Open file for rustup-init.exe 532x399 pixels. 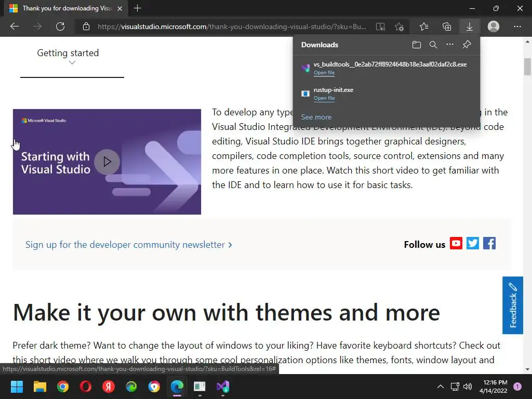pyautogui.click(x=324, y=98)
